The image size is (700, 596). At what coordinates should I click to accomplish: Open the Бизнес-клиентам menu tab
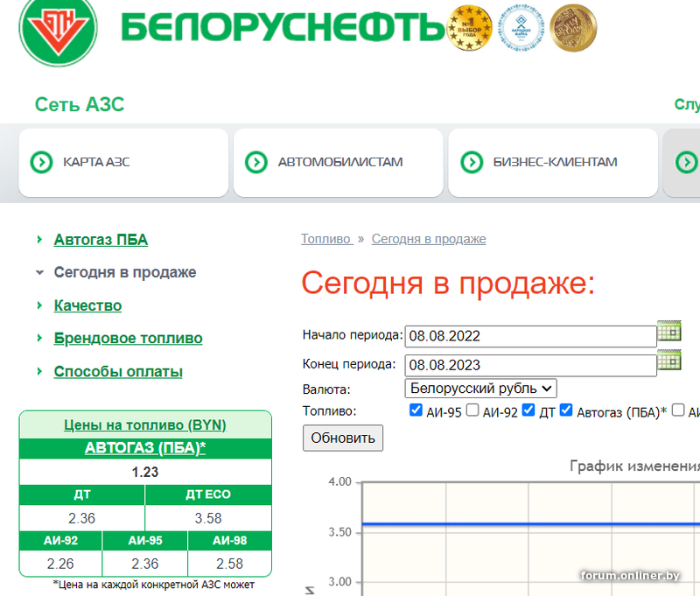(x=553, y=163)
